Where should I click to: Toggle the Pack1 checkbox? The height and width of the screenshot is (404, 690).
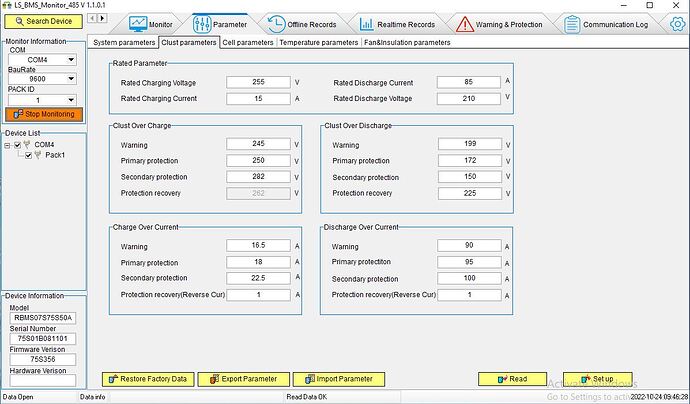coord(29,155)
